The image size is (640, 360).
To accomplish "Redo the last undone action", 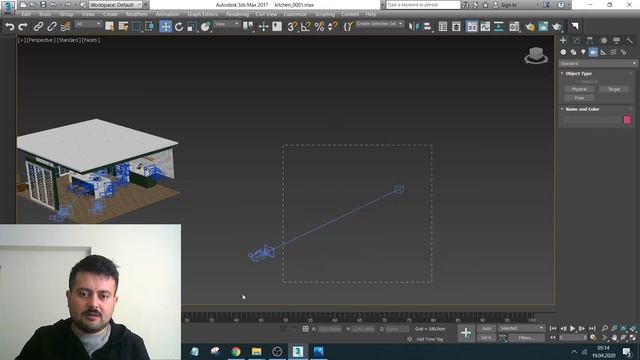I will pos(23,27).
